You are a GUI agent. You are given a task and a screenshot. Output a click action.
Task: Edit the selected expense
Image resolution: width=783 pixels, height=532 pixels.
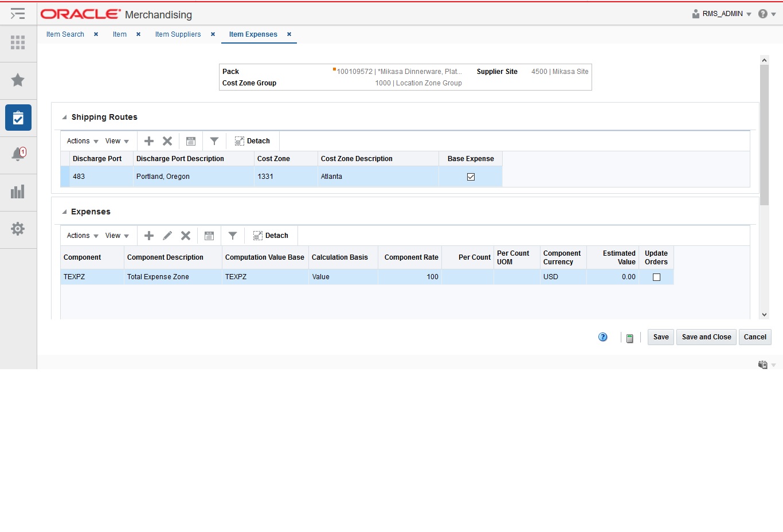(167, 236)
